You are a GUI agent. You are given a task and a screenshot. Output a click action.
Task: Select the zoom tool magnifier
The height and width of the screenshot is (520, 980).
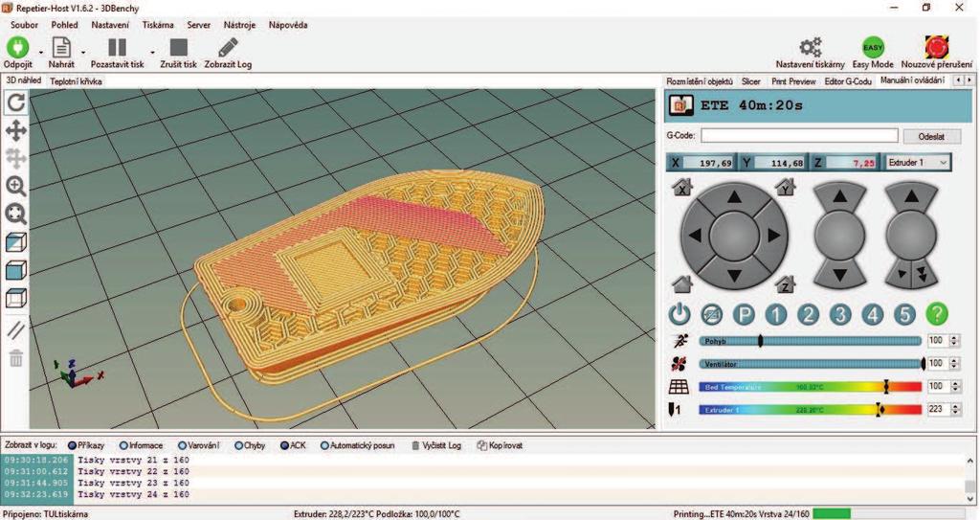[x=15, y=186]
